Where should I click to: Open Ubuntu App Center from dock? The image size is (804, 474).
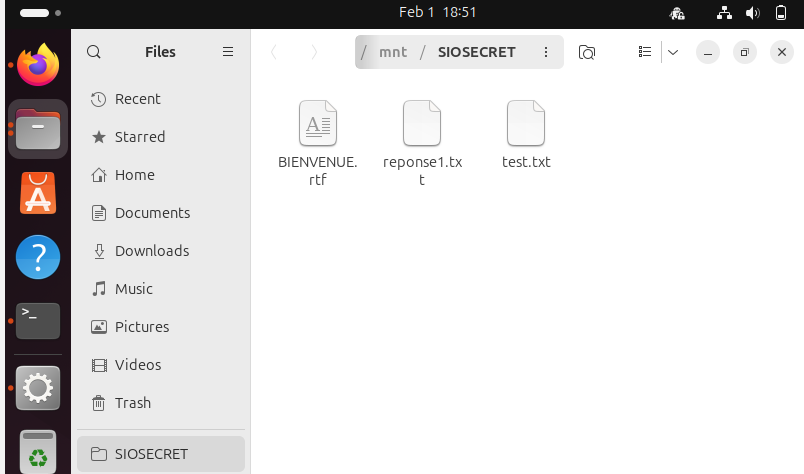pyautogui.click(x=38, y=193)
